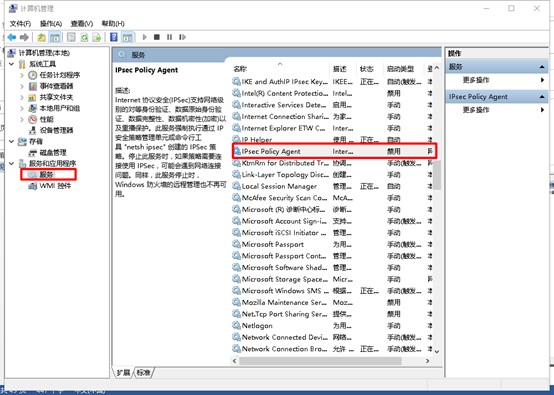
Task: Collapse the IPsec Policy Agent actions section
Action: (x=542, y=96)
